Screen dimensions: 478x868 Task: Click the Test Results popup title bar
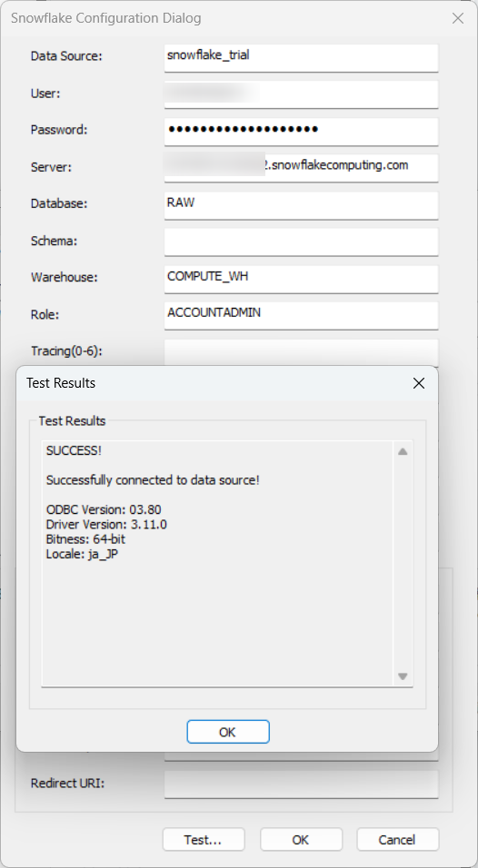pos(211,383)
